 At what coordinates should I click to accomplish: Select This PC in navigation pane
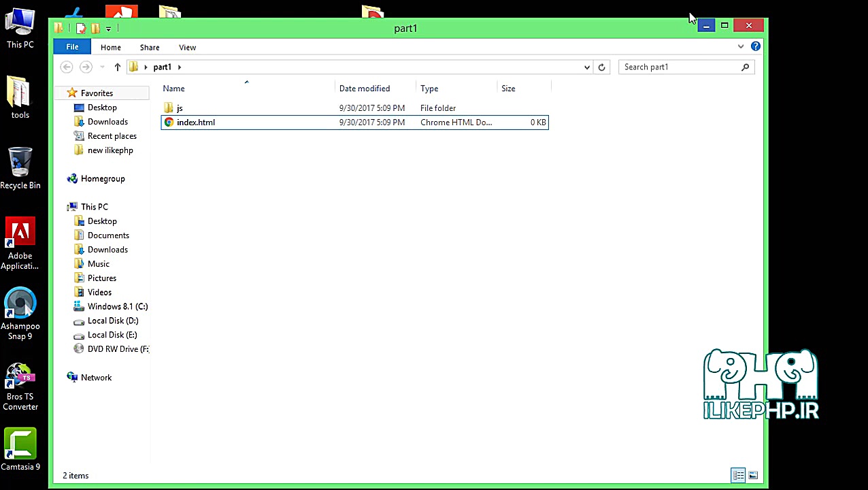[94, 207]
